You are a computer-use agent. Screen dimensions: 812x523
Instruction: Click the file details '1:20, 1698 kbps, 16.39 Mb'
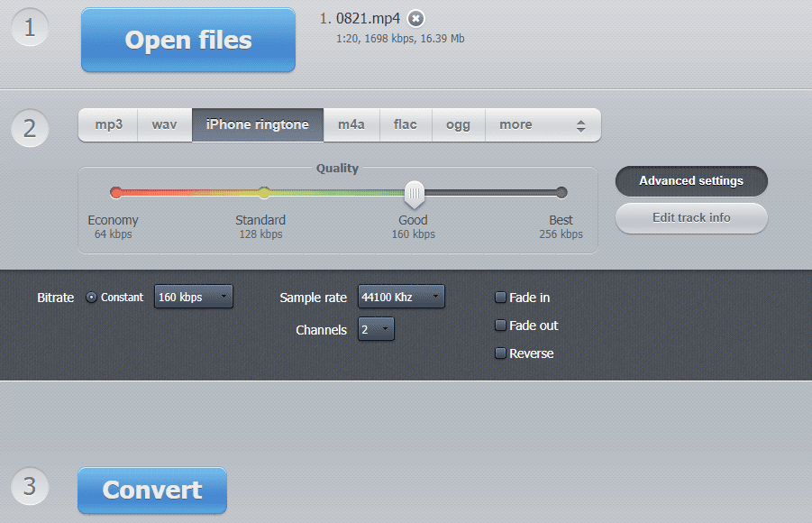point(400,39)
